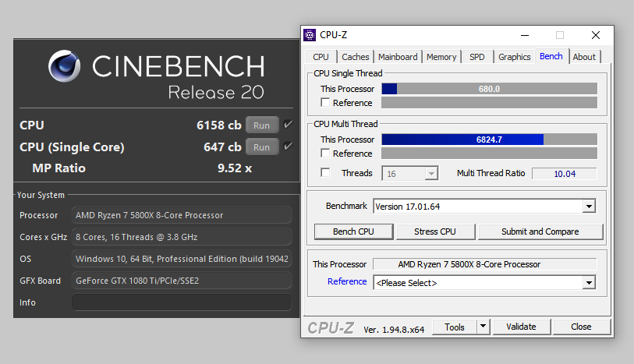The height and width of the screenshot is (364, 634).
Task: Click the blue Reference link label
Action: (347, 281)
